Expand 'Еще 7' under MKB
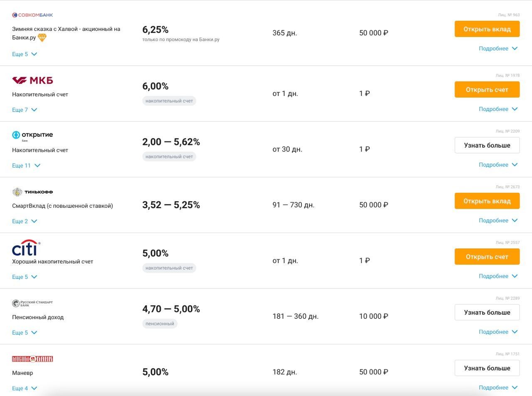The image size is (532, 396). 25,110
